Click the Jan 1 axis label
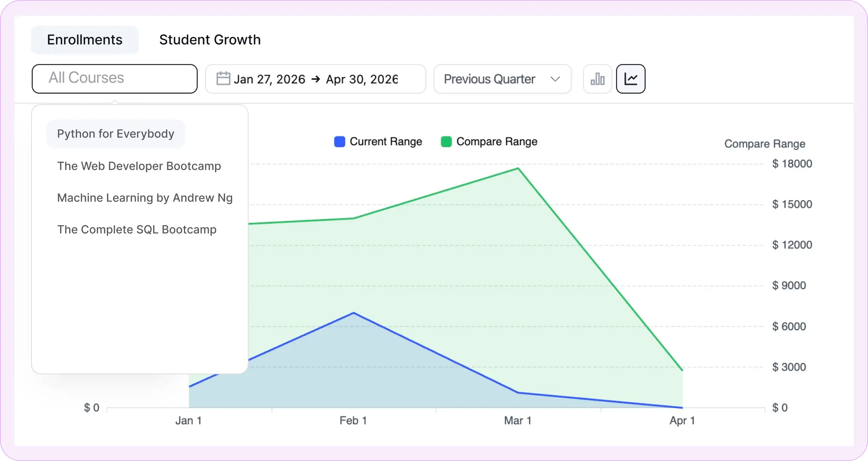This screenshot has height=461, width=868. click(188, 421)
